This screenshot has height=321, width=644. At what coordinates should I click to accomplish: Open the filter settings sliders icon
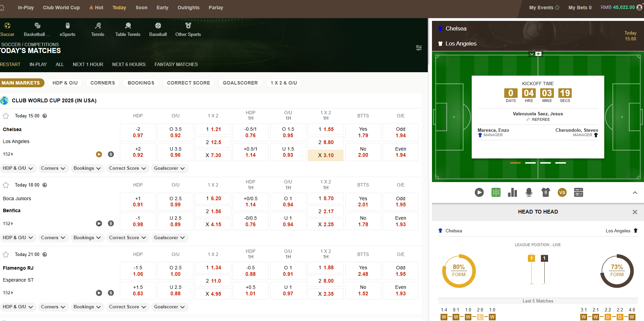419,48
